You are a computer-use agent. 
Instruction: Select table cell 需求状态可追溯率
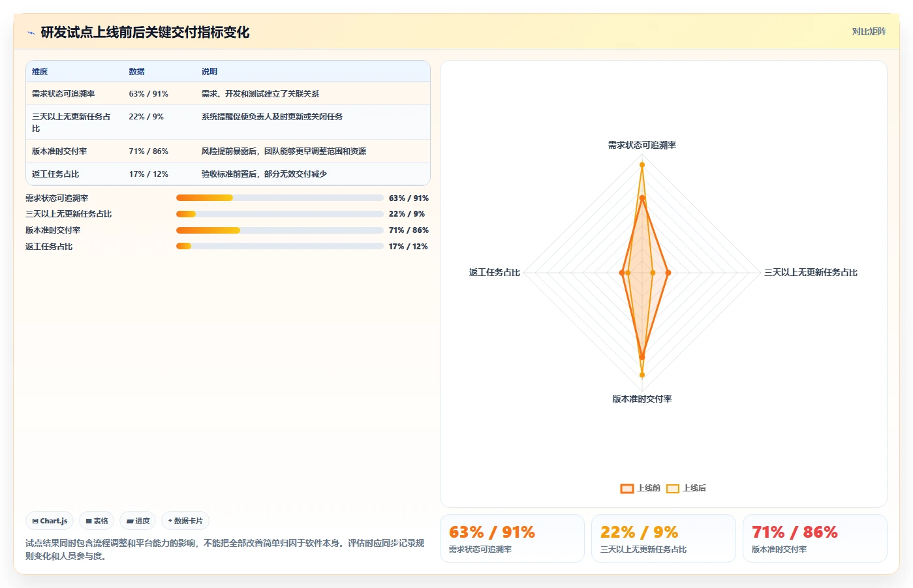(x=63, y=94)
